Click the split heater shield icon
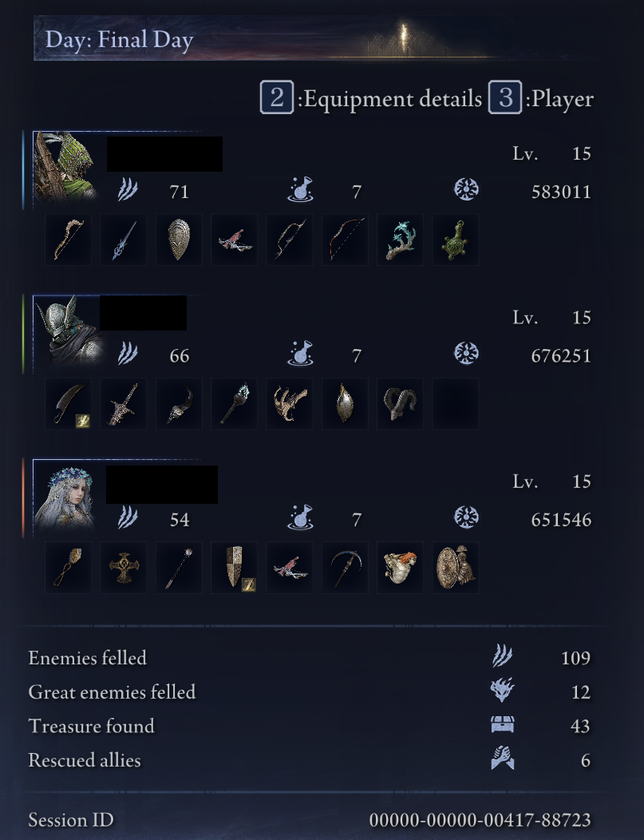Screen dimensions: 644x840 [x=234, y=568]
